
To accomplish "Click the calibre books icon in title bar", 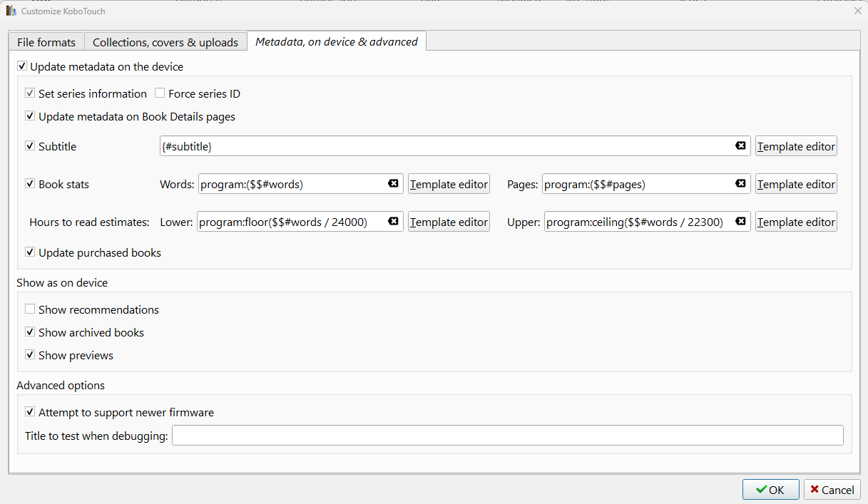I will pyautogui.click(x=11, y=11).
